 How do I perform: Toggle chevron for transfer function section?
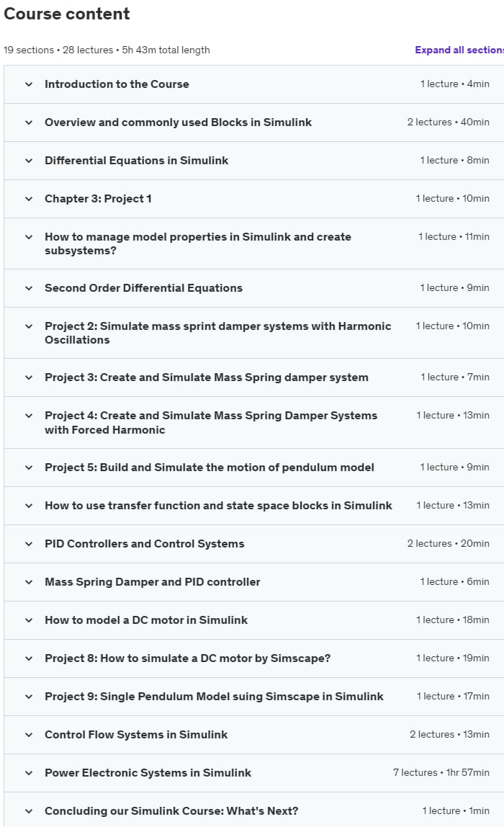pyautogui.click(x=29, y=506)
